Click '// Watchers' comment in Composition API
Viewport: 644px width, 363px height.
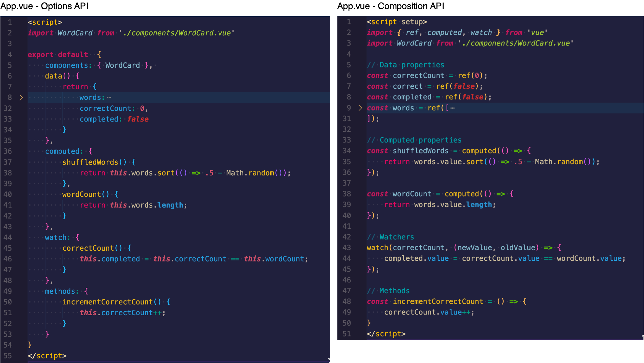[390, 237]
